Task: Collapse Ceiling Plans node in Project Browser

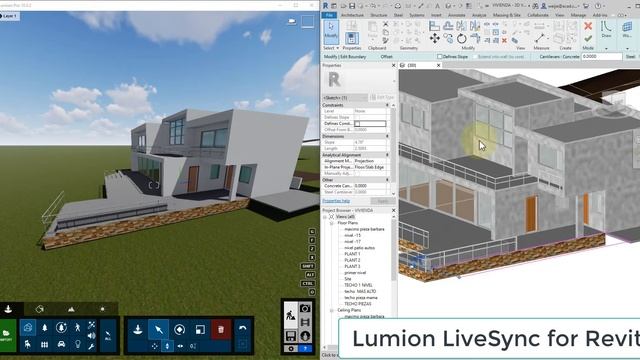Action: pyautogui.click(x=331, y=310)
